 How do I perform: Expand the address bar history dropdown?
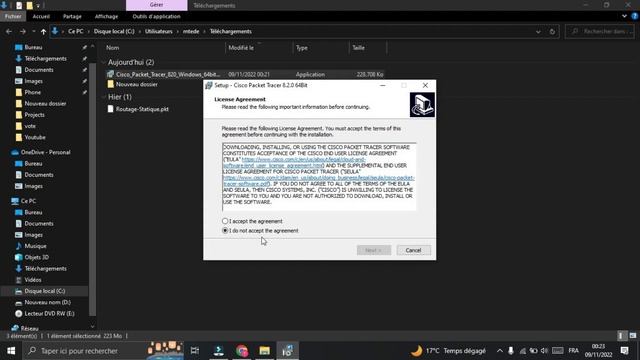coord(538,31)
